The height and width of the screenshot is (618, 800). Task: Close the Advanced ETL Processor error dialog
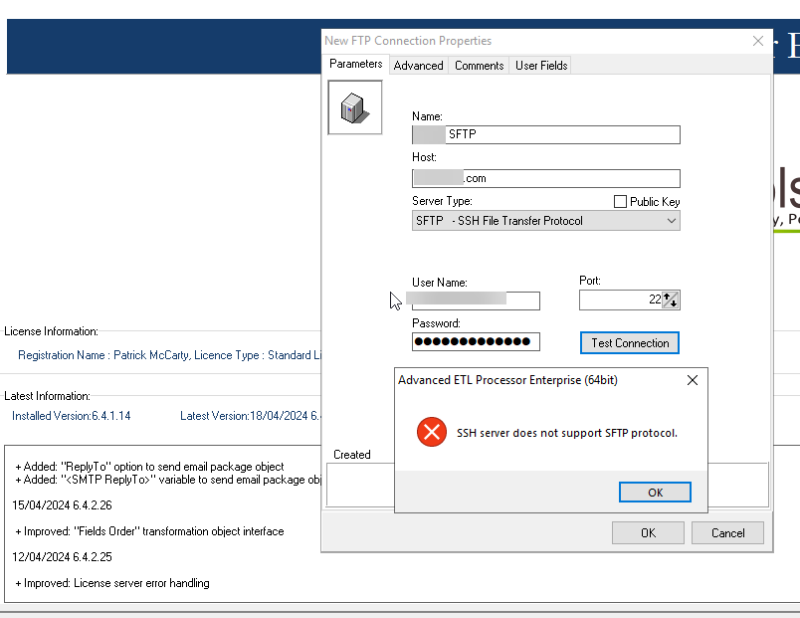click(692, 380)
